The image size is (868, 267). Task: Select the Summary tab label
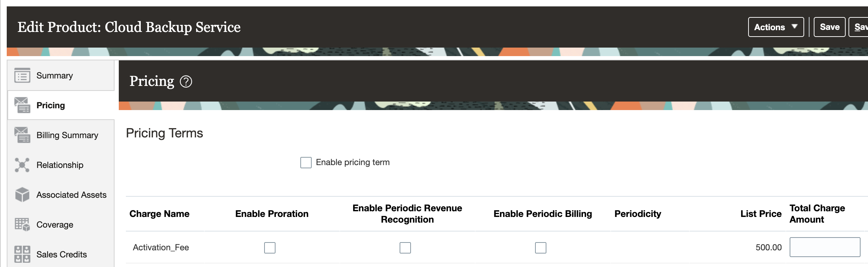pos(55,76)
